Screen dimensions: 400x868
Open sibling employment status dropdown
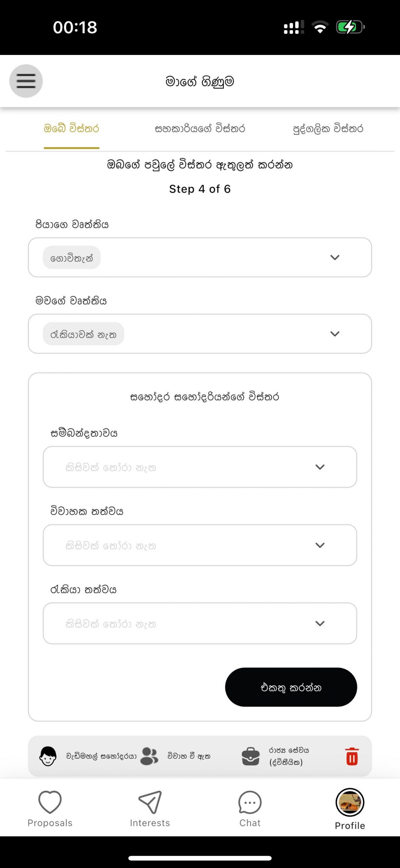point(200,623)
